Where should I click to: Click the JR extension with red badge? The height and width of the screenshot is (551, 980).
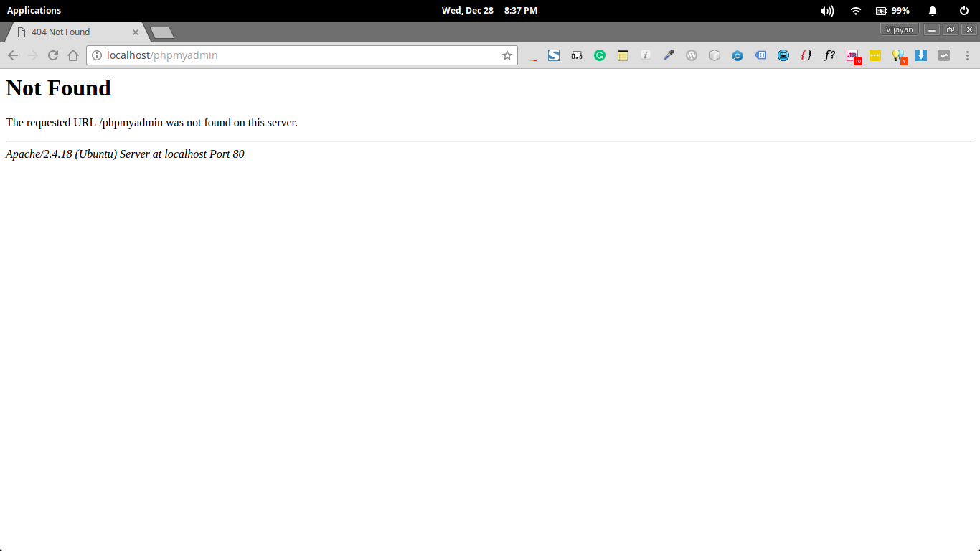[x=852, y=55]
